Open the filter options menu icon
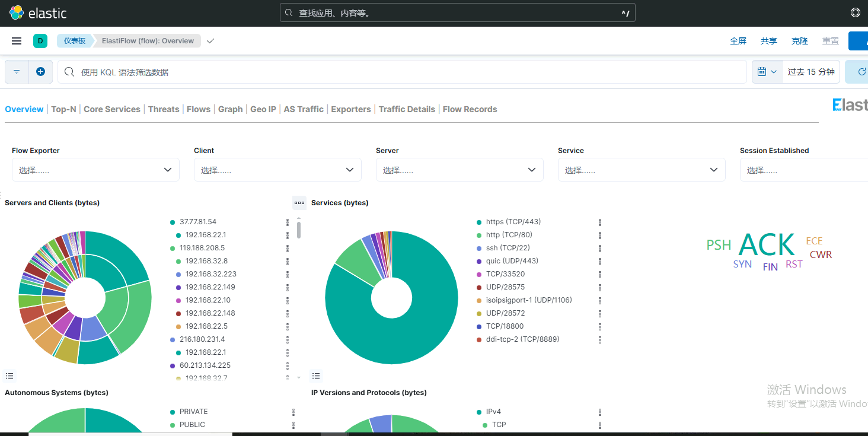Viewport: 868px width, 436px height. point(17,72)
